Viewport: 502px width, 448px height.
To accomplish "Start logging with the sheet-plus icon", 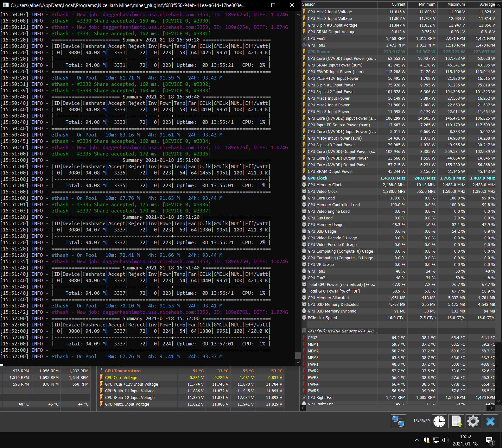I will point(456,421).
